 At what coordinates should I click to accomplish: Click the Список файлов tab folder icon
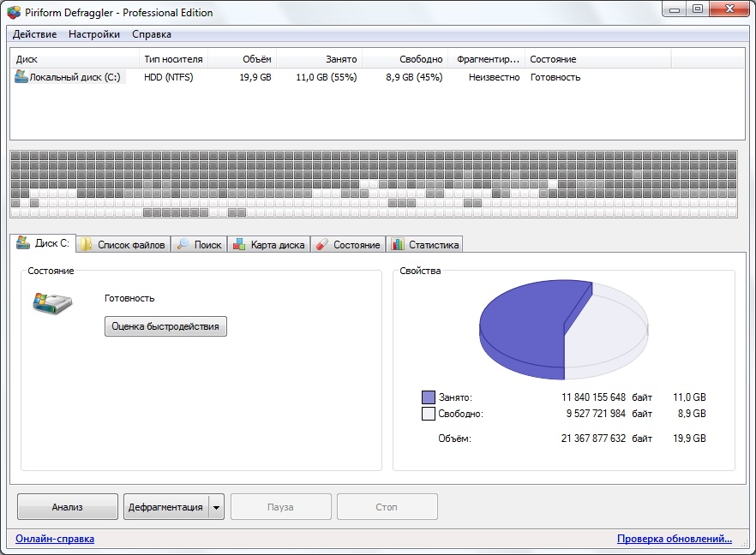click(x=87, y=245)
